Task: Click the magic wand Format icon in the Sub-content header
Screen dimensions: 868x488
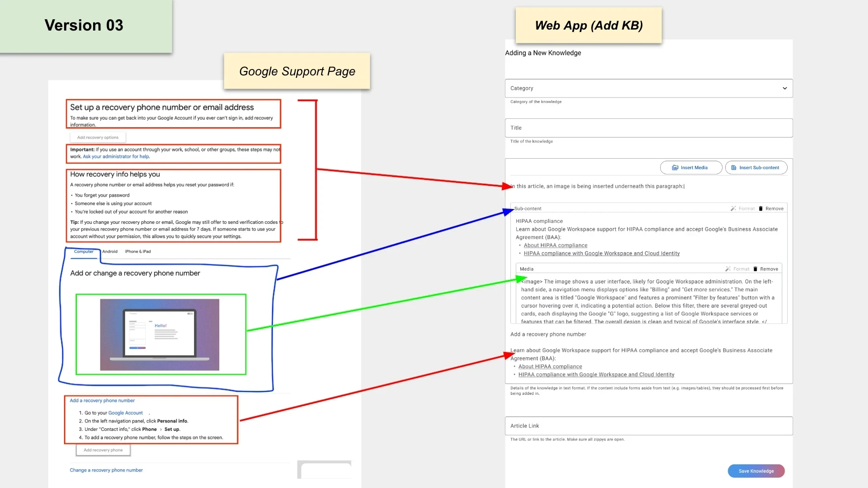Action: 733,209
